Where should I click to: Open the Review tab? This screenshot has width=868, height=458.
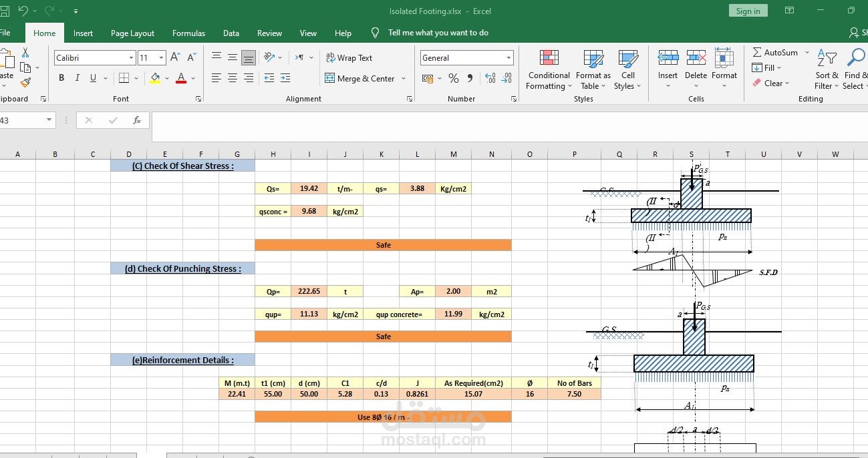269,33
